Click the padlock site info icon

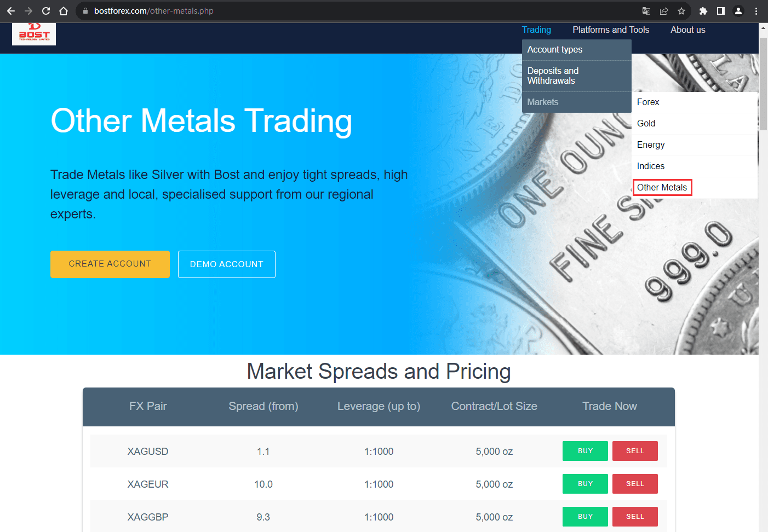coord(85,11)
